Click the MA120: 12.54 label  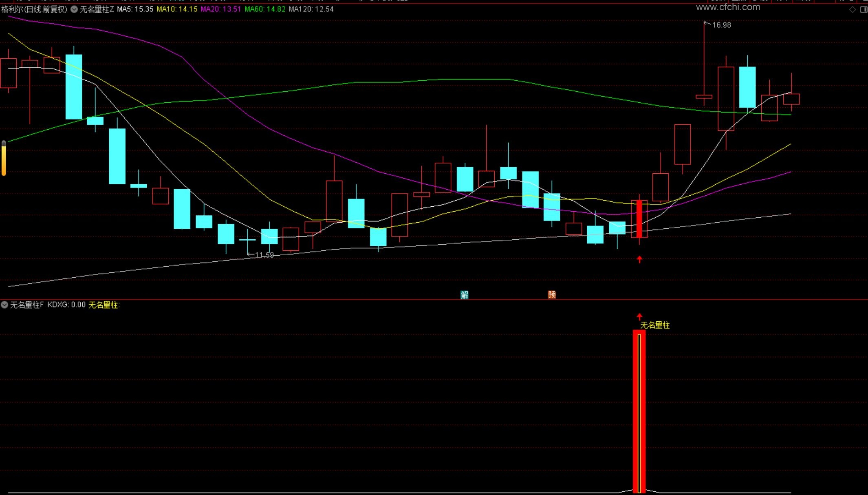[x=311, y=9]
